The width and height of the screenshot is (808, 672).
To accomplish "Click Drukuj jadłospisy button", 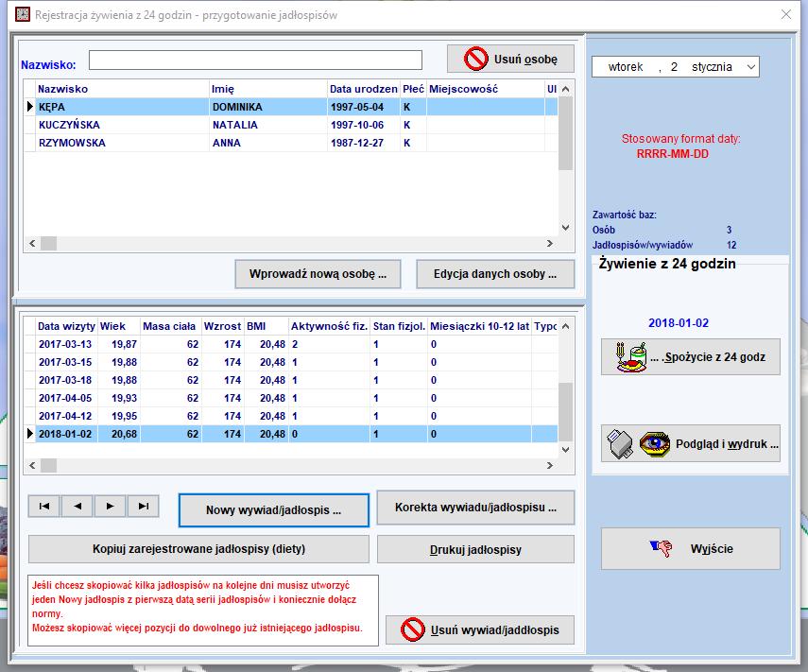I will [475, 549].
